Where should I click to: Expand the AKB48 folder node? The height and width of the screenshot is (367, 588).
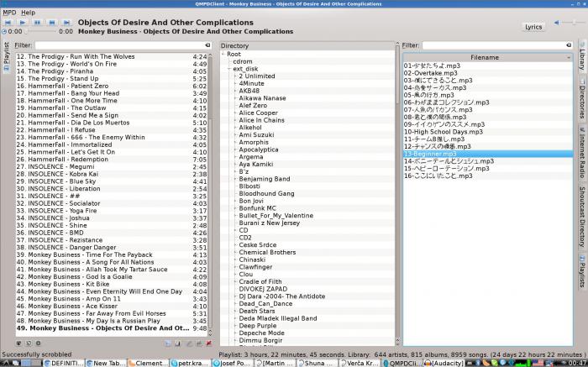tap(235, 91)
